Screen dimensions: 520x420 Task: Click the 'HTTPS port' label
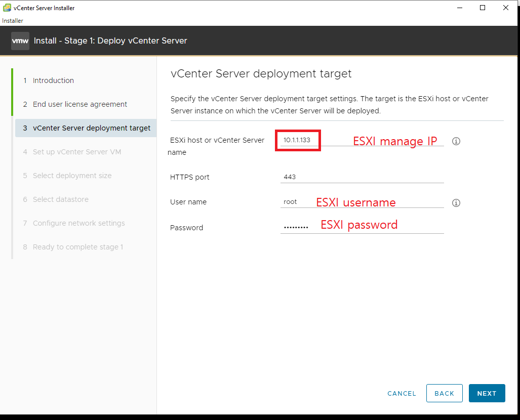(x=190, y=177)
